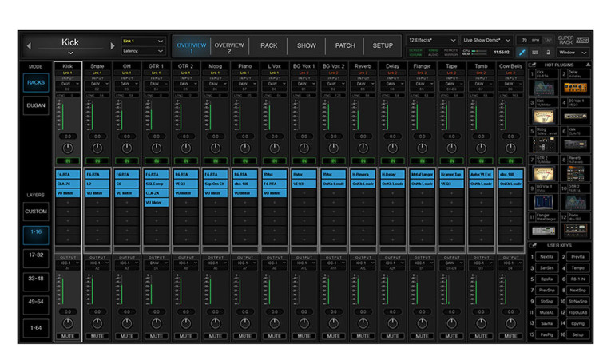The image size is (611, 364).
Task: Open the 12:Effects snapshot dropdown
Action: coord(432,40)
